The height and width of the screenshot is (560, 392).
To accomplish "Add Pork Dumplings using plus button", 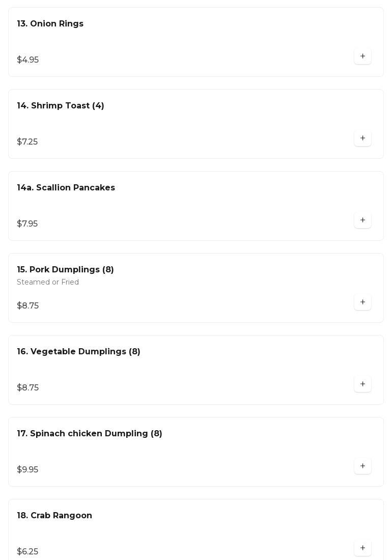I will point(362,302).
